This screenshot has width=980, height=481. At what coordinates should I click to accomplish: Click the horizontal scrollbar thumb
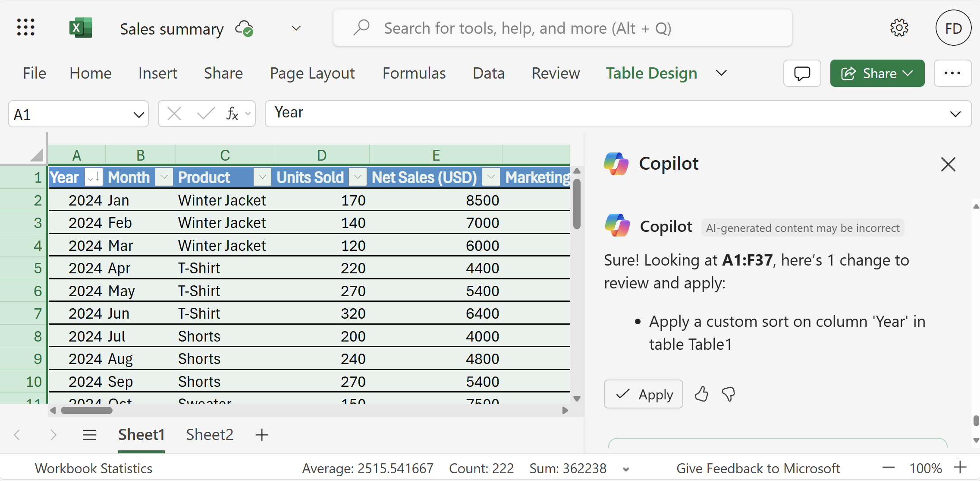[x=87, y=410]
